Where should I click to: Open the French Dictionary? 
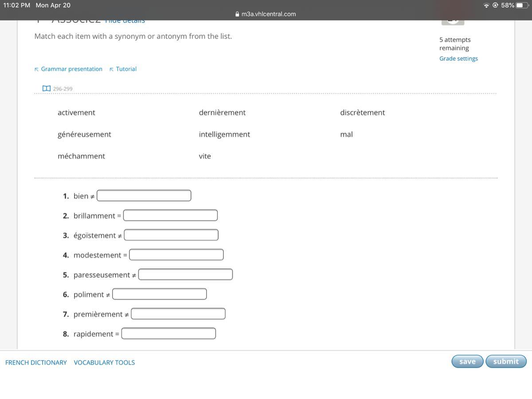pyautogui.click(x=36, y=362)
